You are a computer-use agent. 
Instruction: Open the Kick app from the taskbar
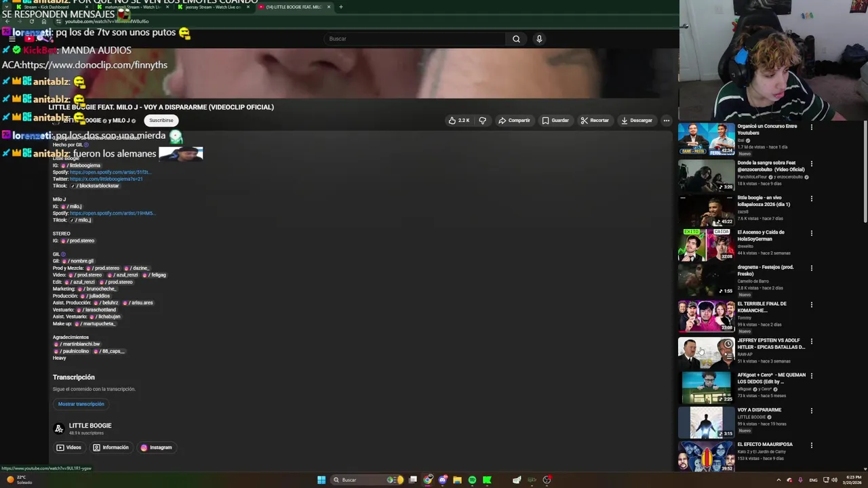(487, 480)
